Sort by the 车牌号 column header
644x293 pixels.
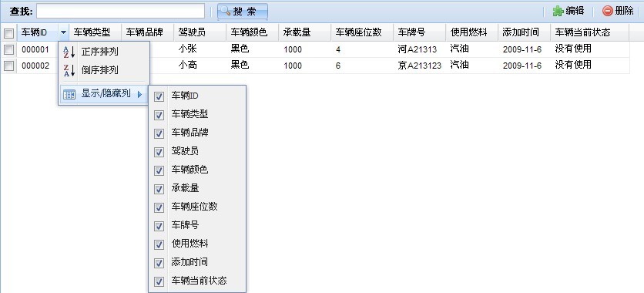[x=420, y=32]
